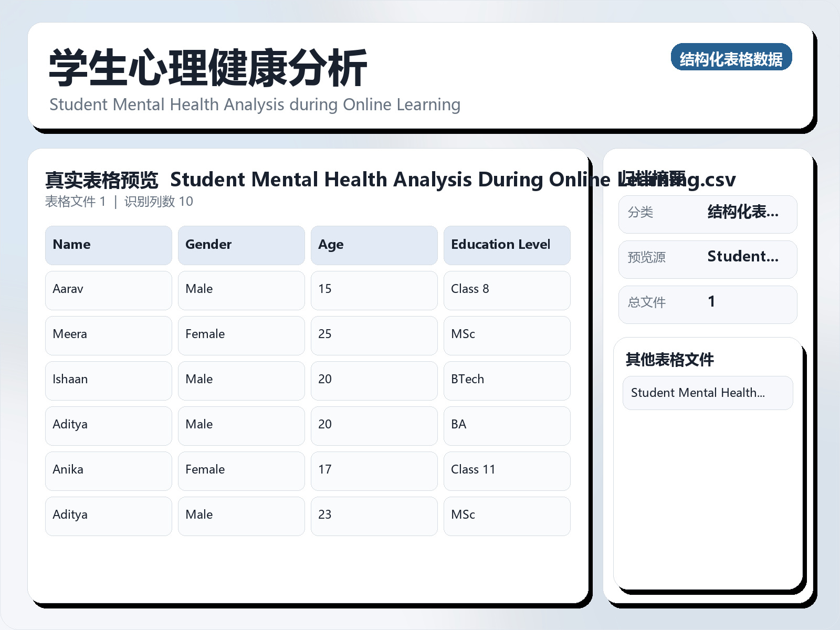Click the 预览源 source entry
This screenshot has width=840, height=630.
coord(708,259)
